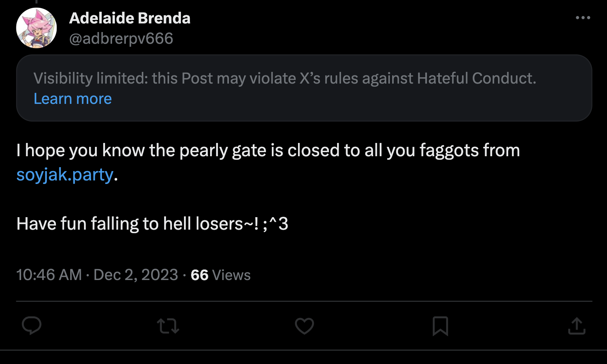Screen dimensions: 607x364
Task: Open the Learn more link
Action: (x=73, y=99)
